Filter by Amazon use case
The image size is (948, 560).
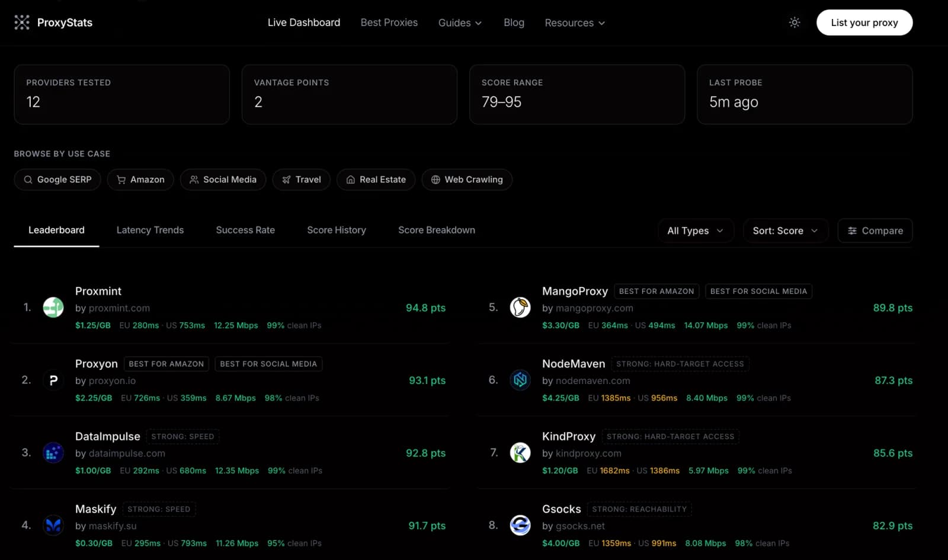(x=140, y=180)
